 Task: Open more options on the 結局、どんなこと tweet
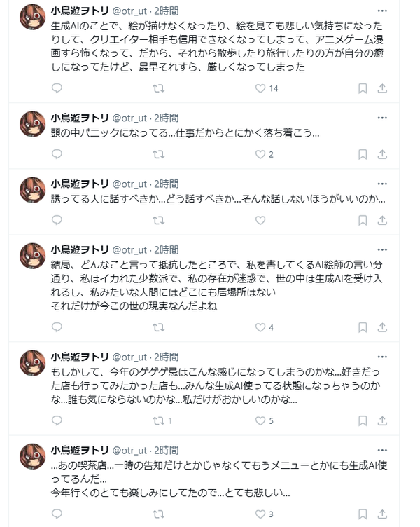[x=382, y=249]
